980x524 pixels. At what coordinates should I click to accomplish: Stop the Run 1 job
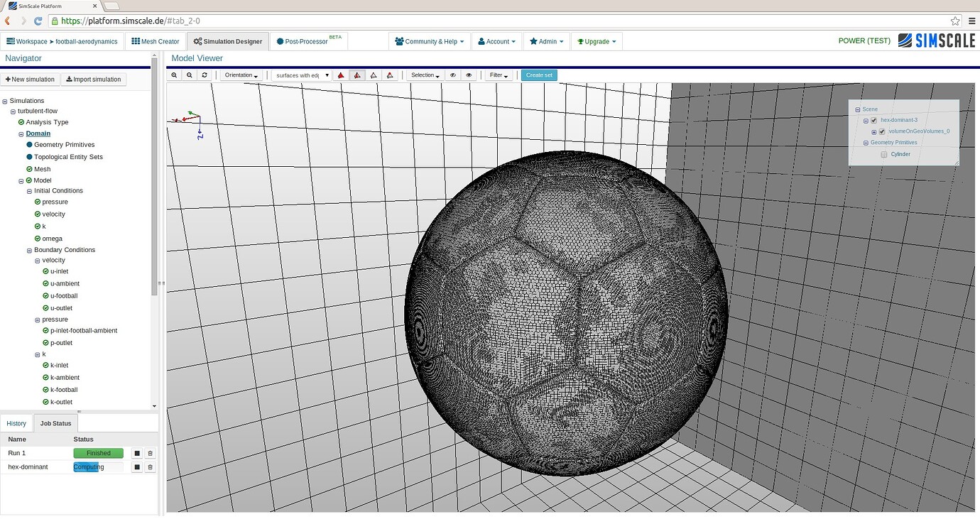click(136, 452)
